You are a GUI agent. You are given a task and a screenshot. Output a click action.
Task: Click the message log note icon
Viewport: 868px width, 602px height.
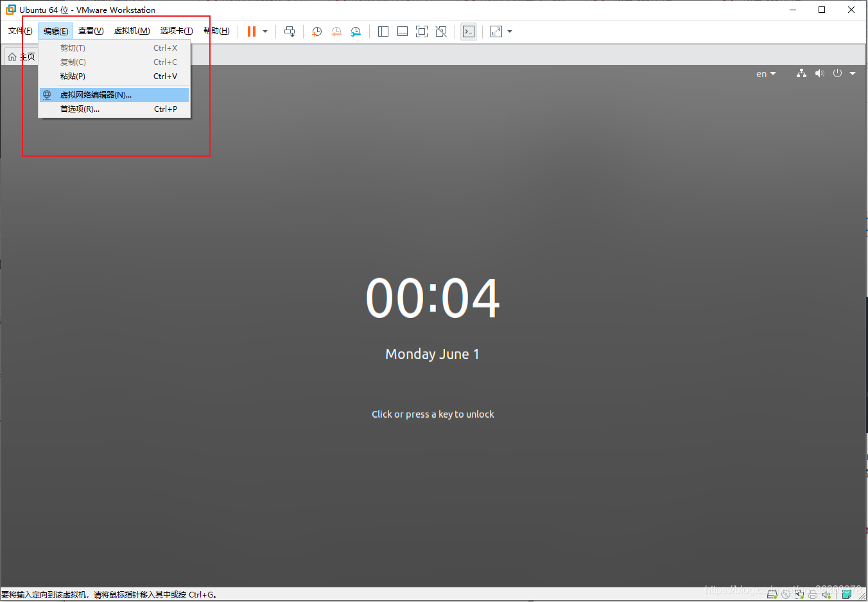tap(847, 594)
